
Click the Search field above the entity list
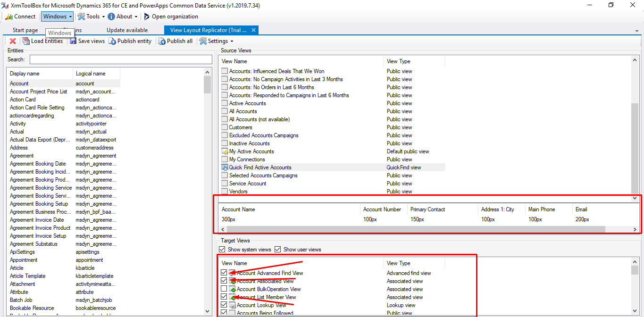[121, 59]
